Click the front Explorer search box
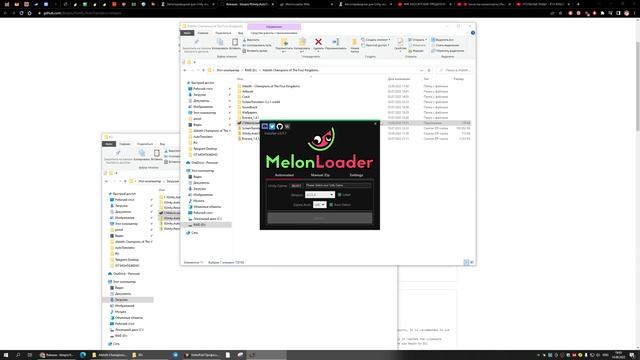 pos(455,70)
